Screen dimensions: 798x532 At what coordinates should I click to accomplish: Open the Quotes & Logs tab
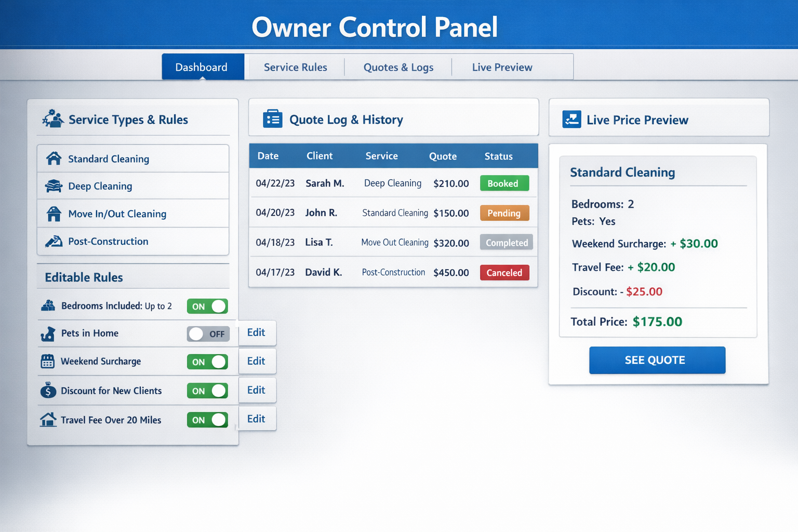point(398,67)
